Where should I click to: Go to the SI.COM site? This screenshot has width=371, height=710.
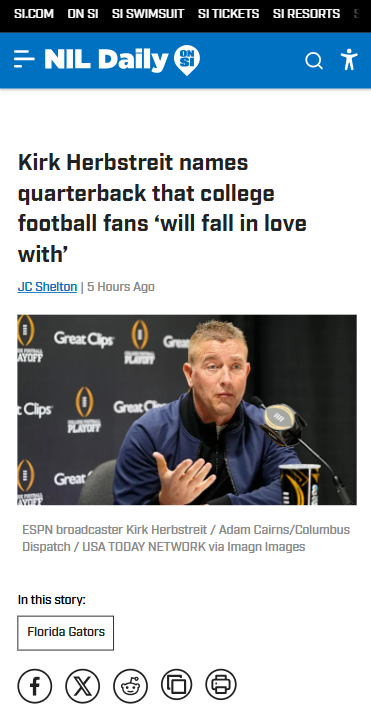click(34, 14)
